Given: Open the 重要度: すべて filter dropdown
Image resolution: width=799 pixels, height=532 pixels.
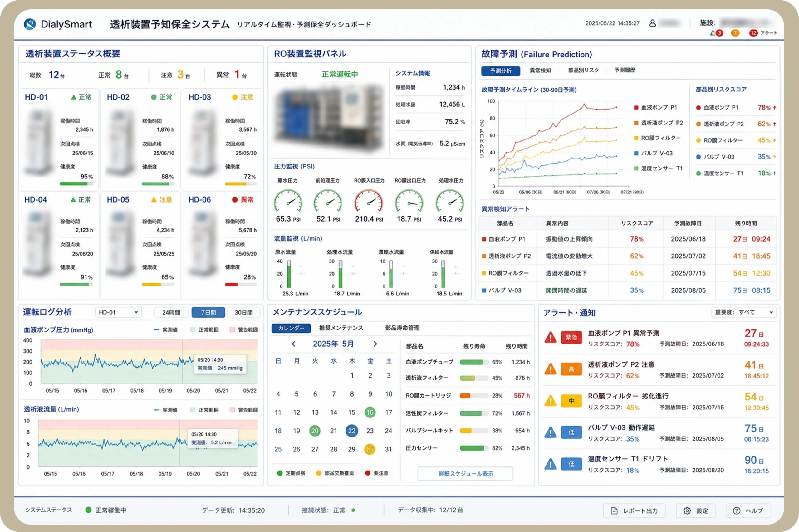Looking at the screenshot, I should (x=743, y=312).
